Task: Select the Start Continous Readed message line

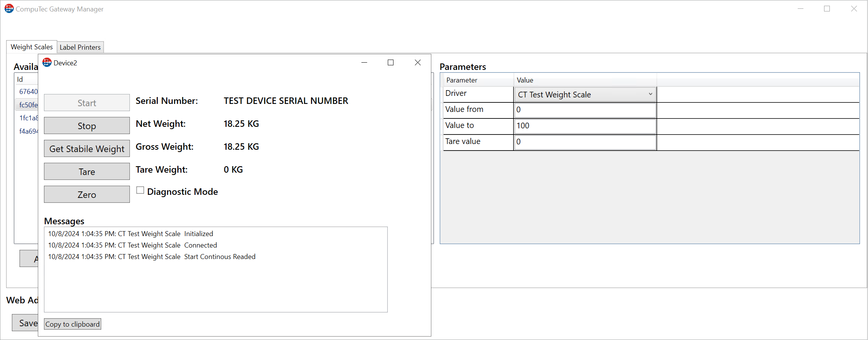Action: [x=152, y=257]
